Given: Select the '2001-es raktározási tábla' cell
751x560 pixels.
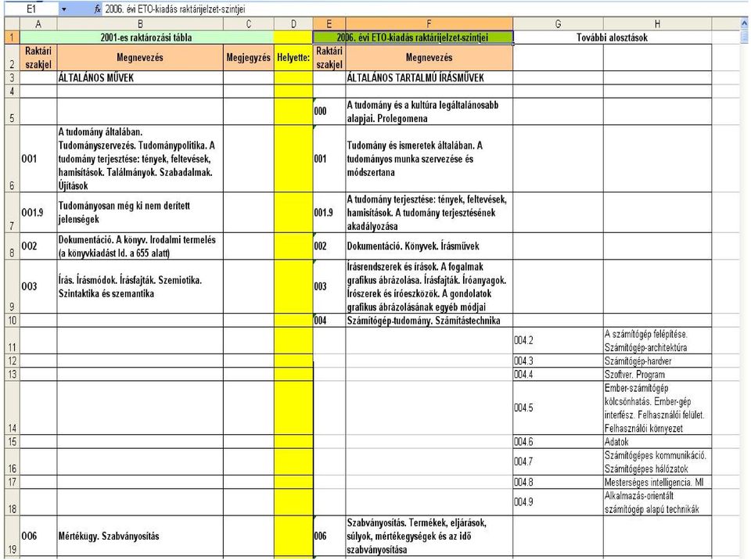Looking at the screenshot, I should (x=146, y=38).
